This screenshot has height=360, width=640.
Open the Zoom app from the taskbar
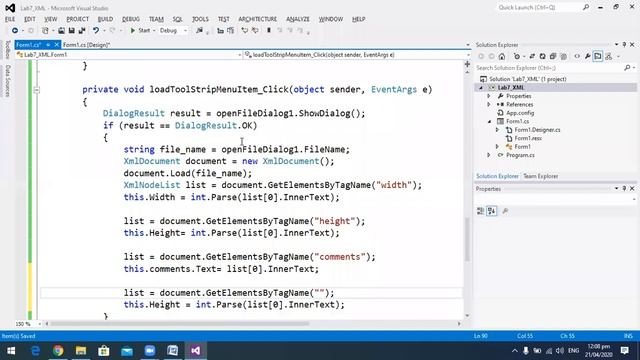pyautogui.click(x=150, y=351)
